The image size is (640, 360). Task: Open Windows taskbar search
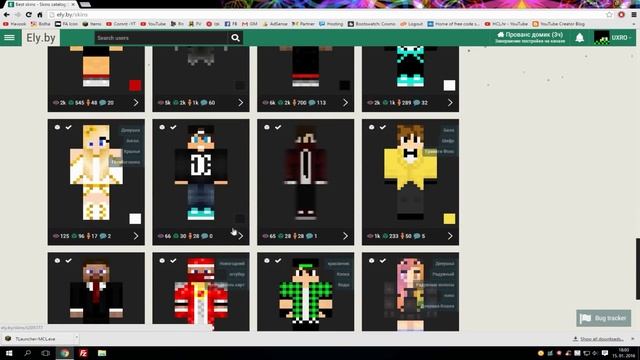point(27,353)
